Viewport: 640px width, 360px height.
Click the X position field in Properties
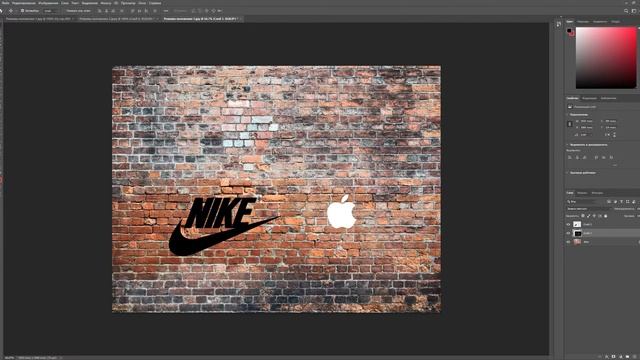click(611, 121)
